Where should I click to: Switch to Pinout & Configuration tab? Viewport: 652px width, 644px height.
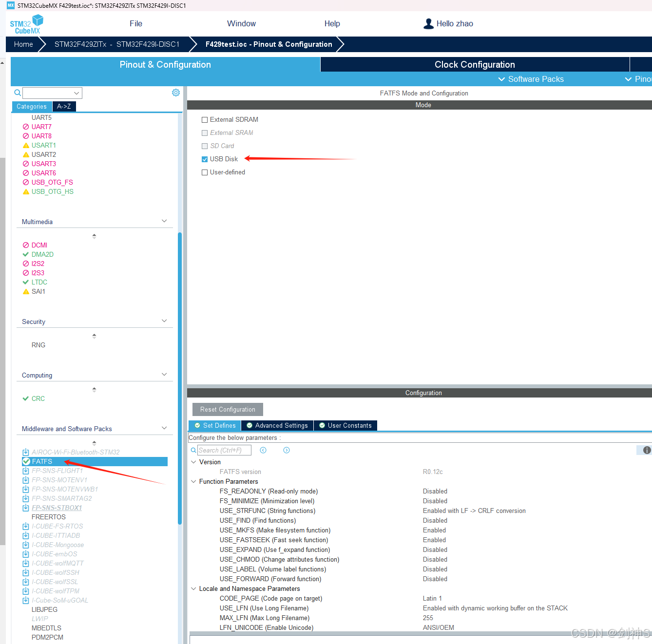165,64
